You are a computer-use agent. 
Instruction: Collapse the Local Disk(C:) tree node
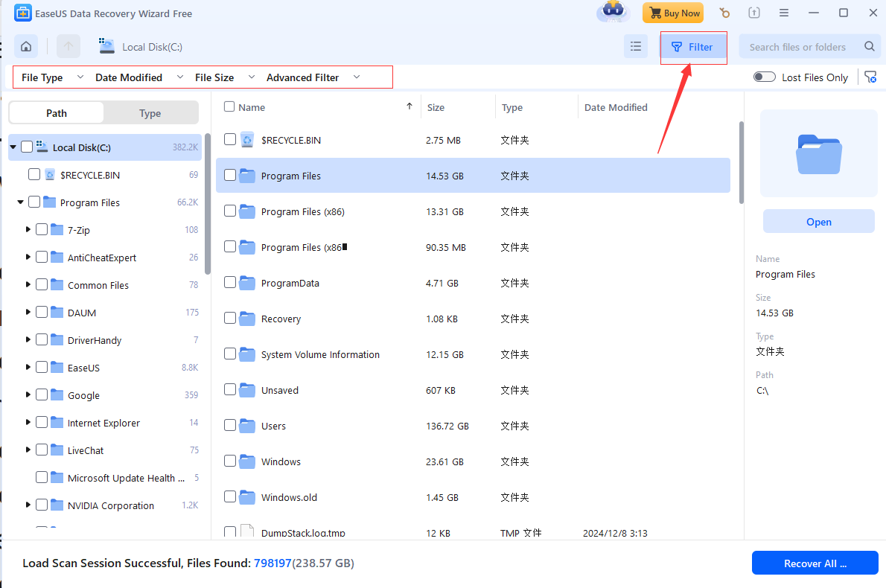13,147
